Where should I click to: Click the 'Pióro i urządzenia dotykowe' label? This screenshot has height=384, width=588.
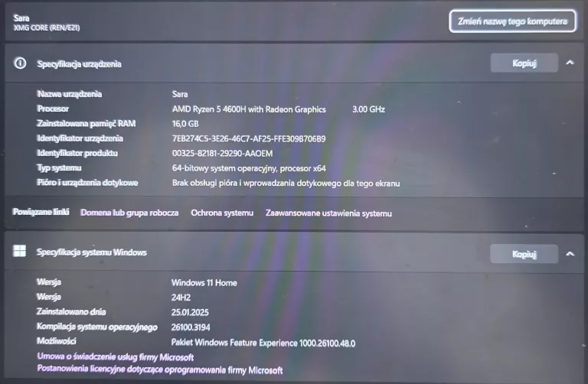point(87,183)
